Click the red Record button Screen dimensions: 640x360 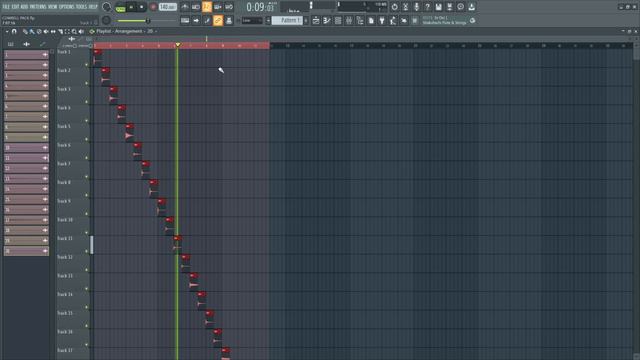(x=153, y=7)
